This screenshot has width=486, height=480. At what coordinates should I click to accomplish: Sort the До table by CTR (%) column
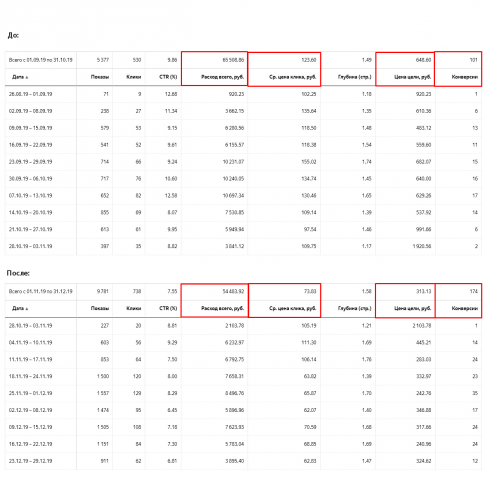(x=168, y=77)
